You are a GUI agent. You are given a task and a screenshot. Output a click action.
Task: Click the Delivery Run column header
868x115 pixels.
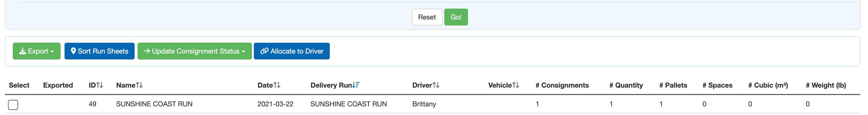331,85
